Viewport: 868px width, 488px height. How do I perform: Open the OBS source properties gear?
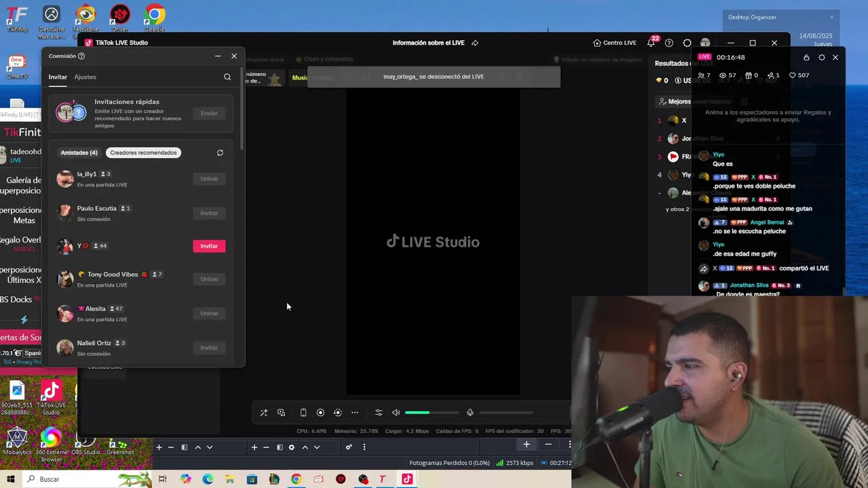[292, 447]
